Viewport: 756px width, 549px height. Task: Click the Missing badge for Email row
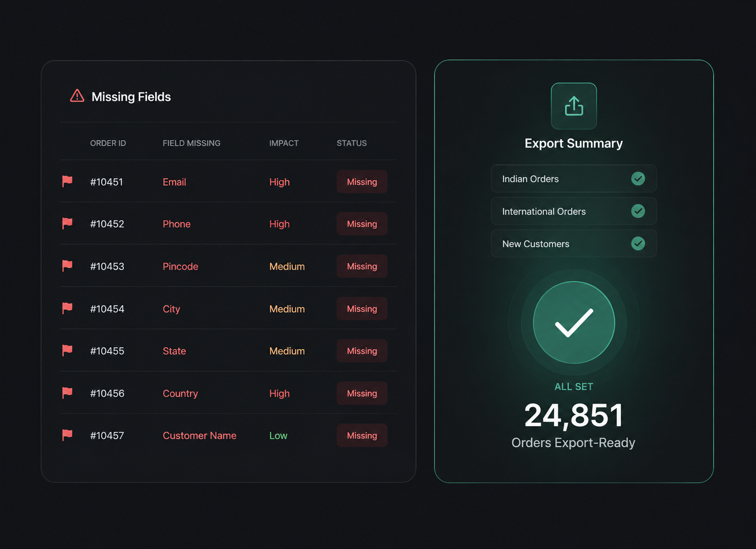tap(362, 182)
